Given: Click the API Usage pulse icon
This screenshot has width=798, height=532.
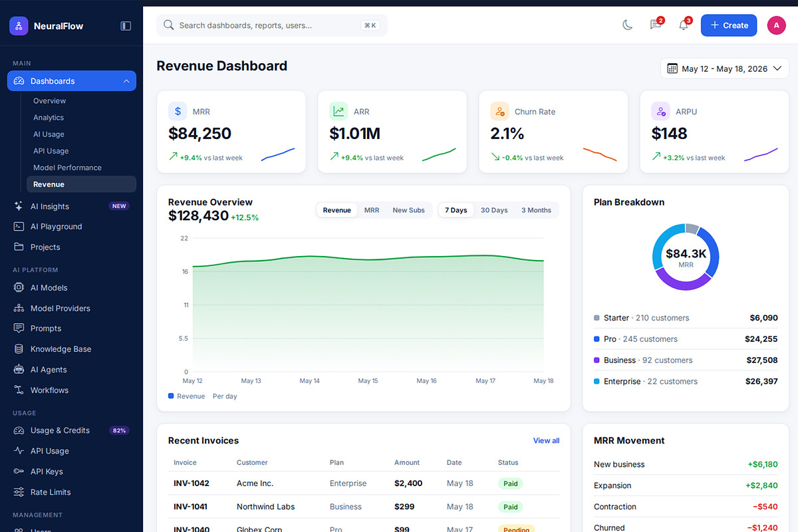Looking at the screenshot, I should pos(19,451).
